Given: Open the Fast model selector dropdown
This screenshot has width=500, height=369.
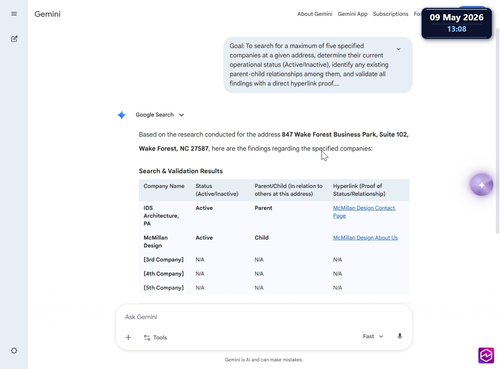Looking at the screenshot, I should pyautogui.click(x=373, y=336).
